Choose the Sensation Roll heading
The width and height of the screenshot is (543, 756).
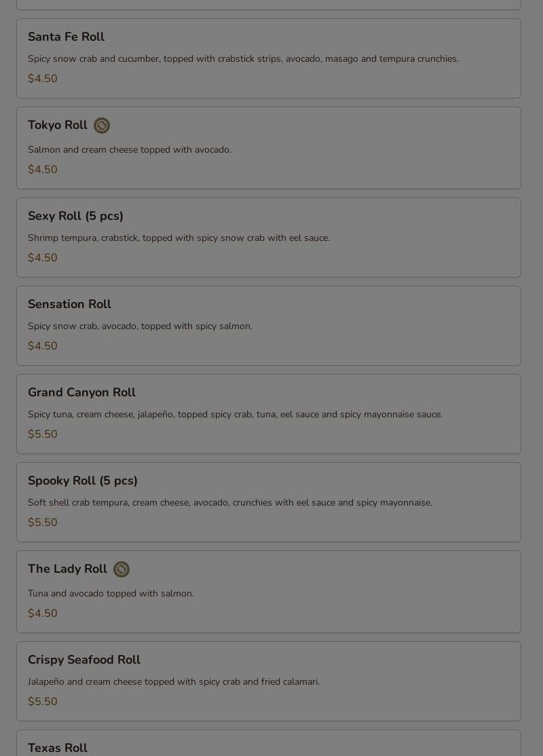coord(69,304)
